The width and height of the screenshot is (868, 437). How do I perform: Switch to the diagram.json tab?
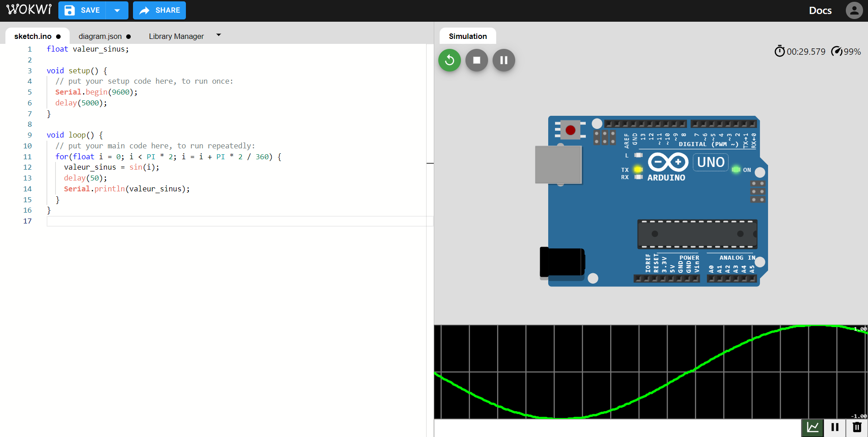coord(104,36)
